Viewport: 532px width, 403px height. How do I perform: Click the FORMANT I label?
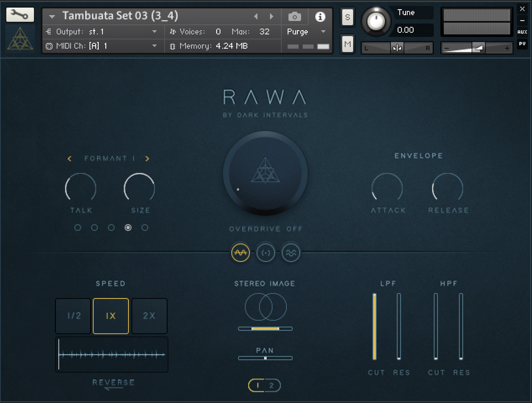click(109, 158)
